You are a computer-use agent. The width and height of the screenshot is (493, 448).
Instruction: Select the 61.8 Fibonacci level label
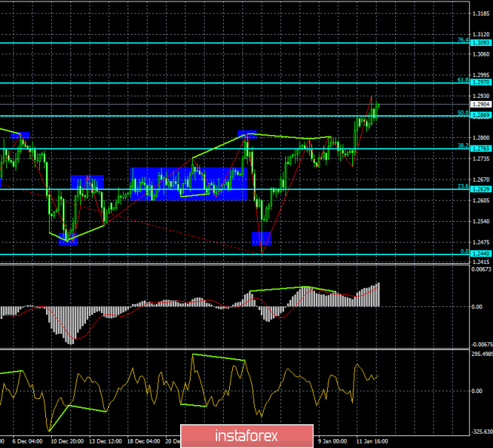point(461,79)
